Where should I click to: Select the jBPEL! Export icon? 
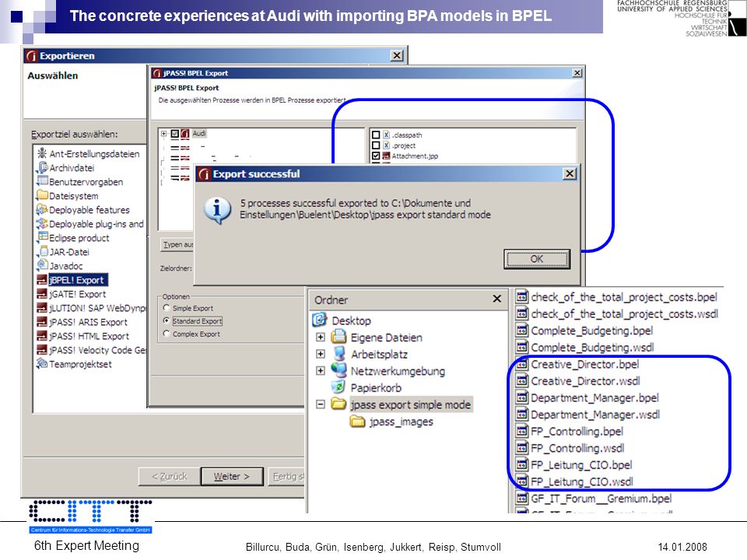click(42, 279)
